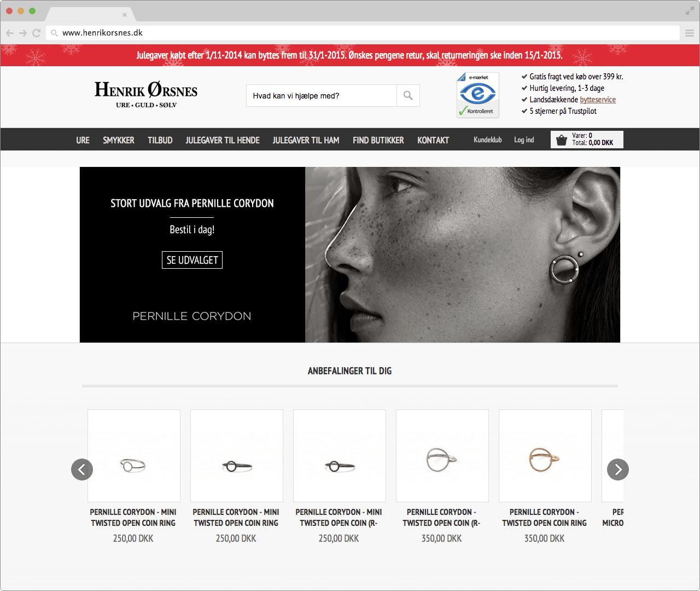Click the Henrik Ørsnes logo
700x591 pixels.
click(146, 95)
